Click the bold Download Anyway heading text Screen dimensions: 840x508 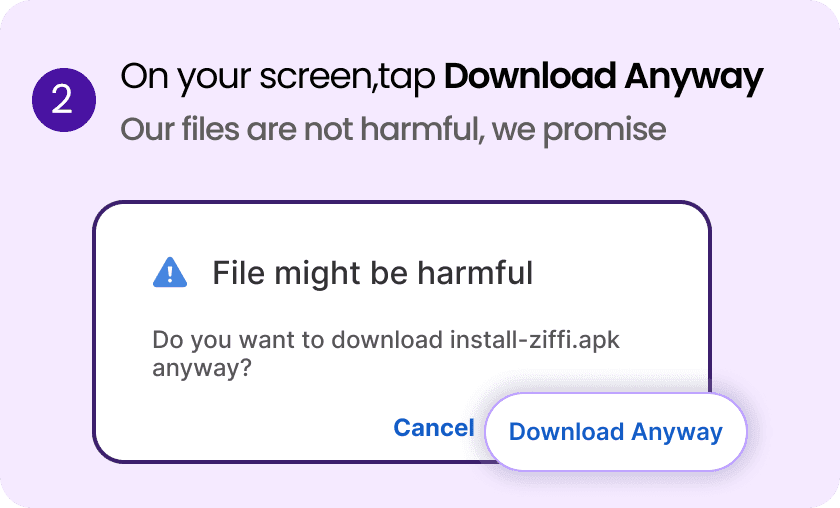[x=604, y=77]
